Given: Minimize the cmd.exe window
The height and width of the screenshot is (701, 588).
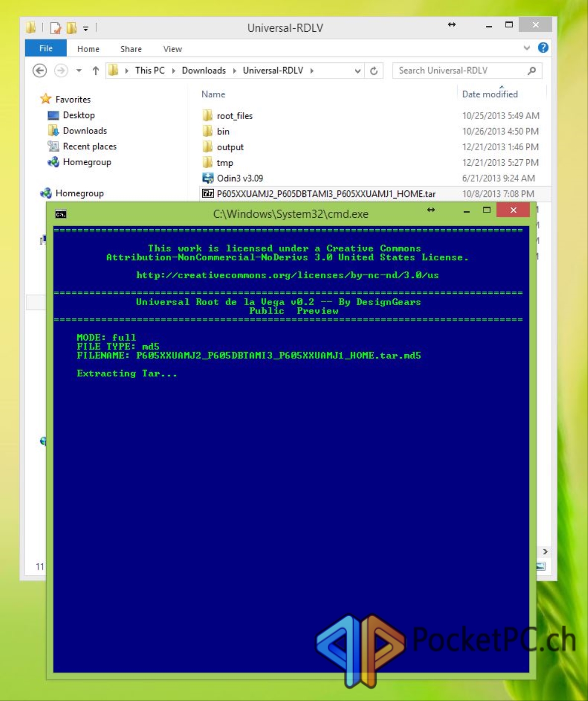Looking at the screenshot, I should point(467,211).
